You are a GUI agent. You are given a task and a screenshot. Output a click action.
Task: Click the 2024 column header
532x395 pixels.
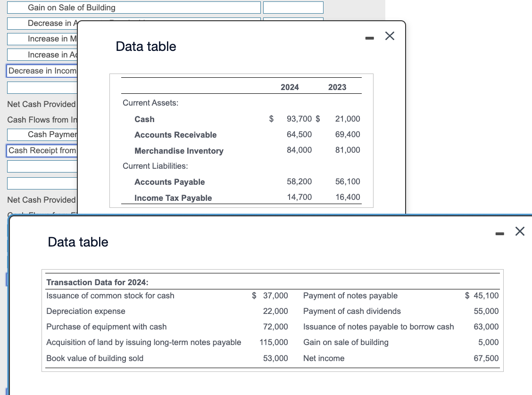[290, 87]
